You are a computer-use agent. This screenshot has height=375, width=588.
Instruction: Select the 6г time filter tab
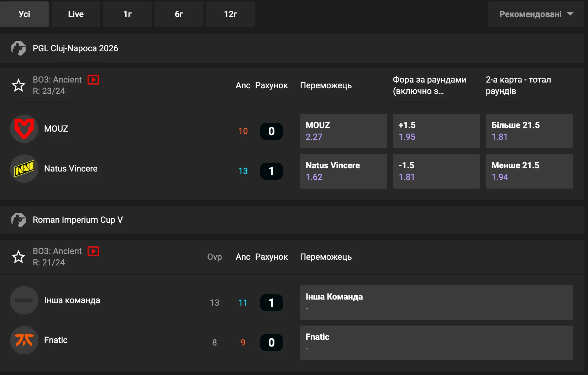coord(179,14)
